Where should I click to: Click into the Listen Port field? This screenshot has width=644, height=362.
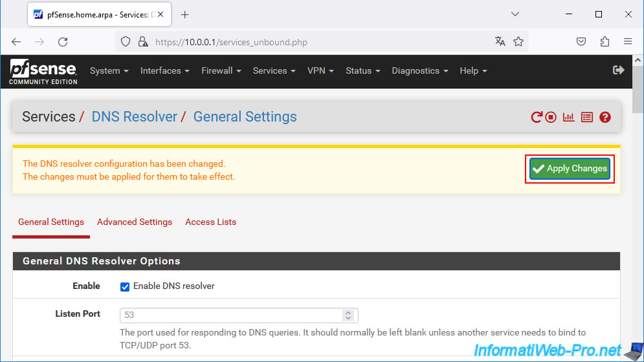point(239,315)
